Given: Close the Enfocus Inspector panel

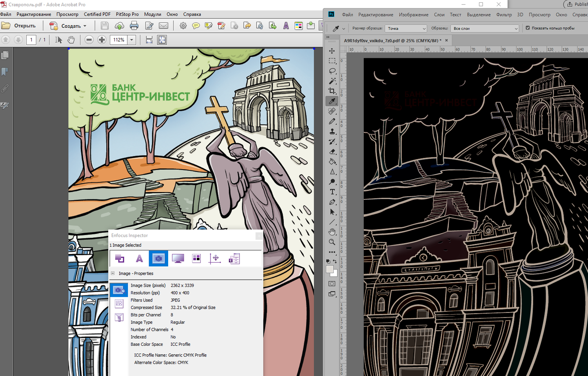Looking at the screenshot, I should click(x=259, y=235).
